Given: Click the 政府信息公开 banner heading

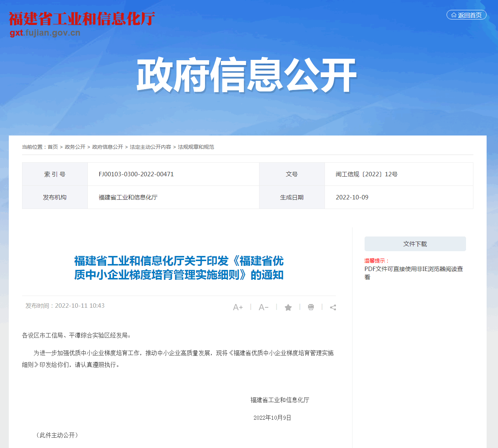Looking at the screenshot, I should pyautogui.click(x=246, y=75).
